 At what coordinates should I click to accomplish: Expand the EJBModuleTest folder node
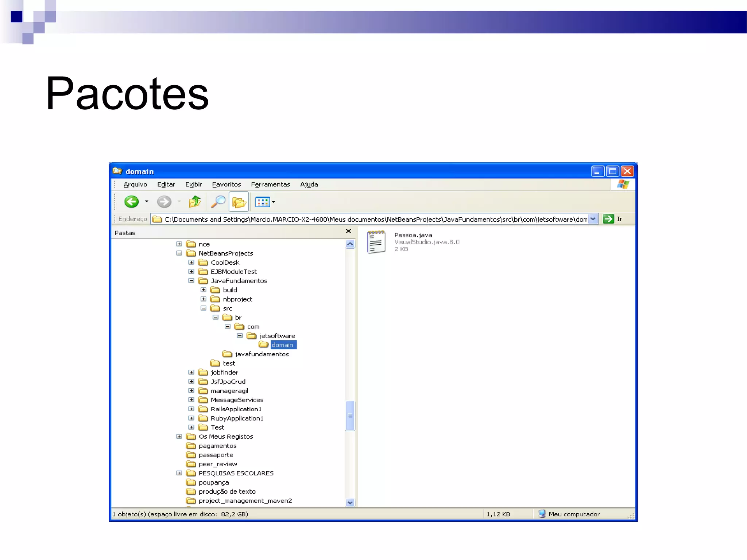point(191,271)
